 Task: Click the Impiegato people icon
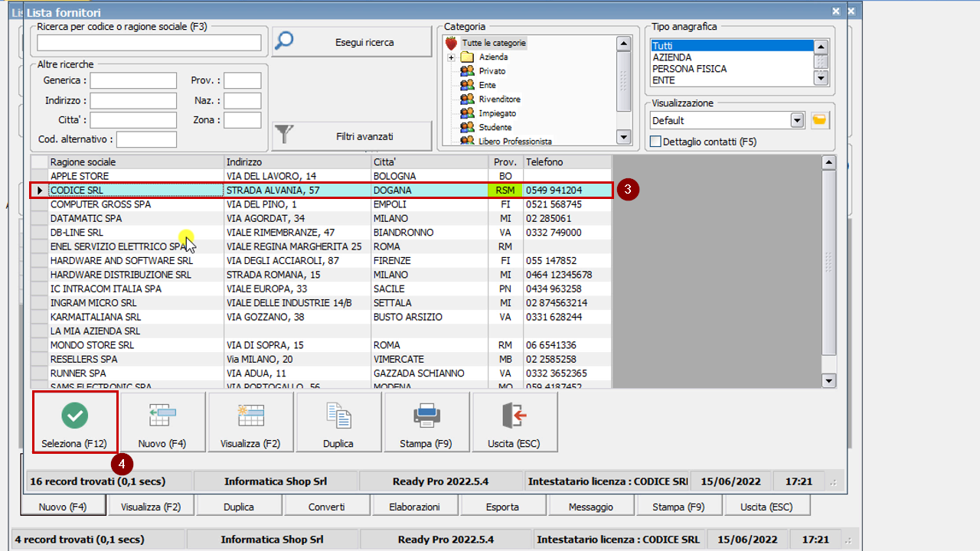(467, 113)
